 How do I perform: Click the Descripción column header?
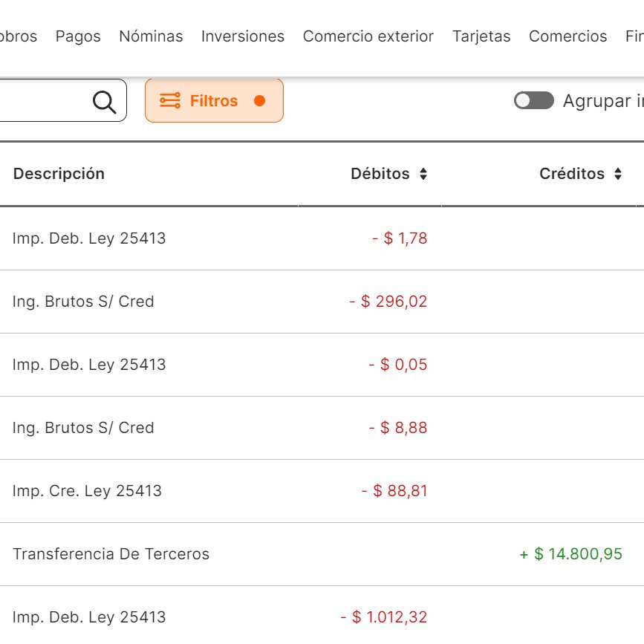(x=59, y=174)
